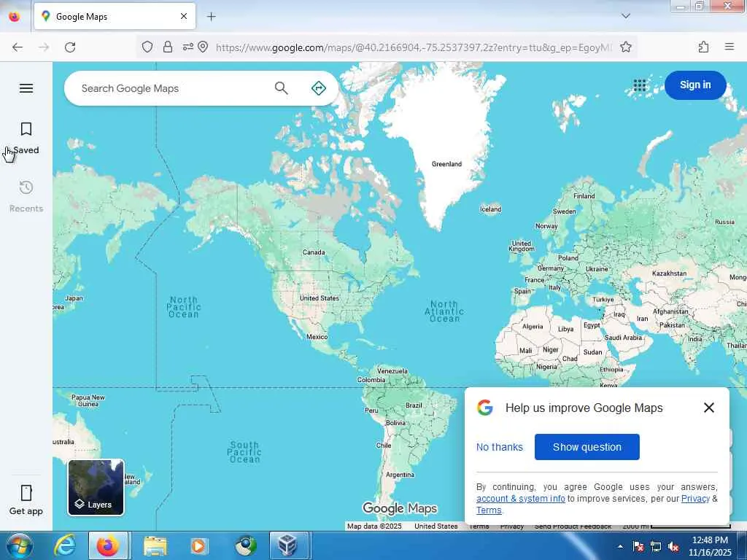The width and height of the screenshot is (747, 560).
Task: Click No thanks in the survey popup
Action: click(x=499, y=447)
